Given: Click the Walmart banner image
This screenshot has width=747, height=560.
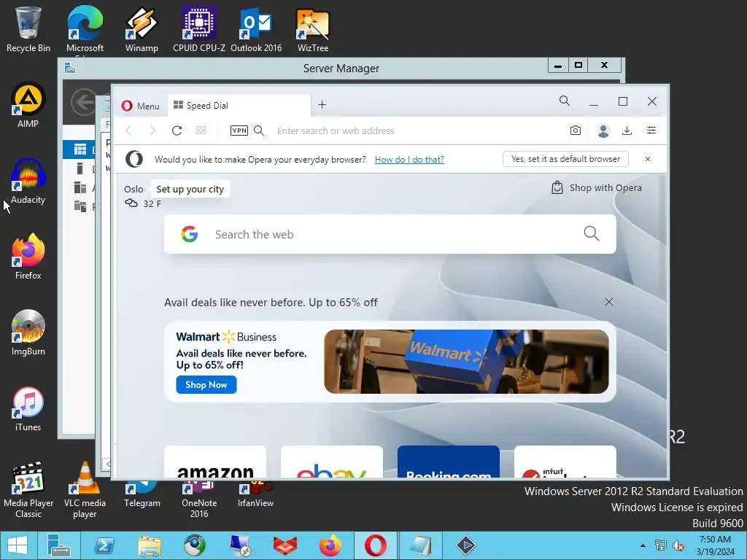Looking at the screenshot, I should coord(466,362).
